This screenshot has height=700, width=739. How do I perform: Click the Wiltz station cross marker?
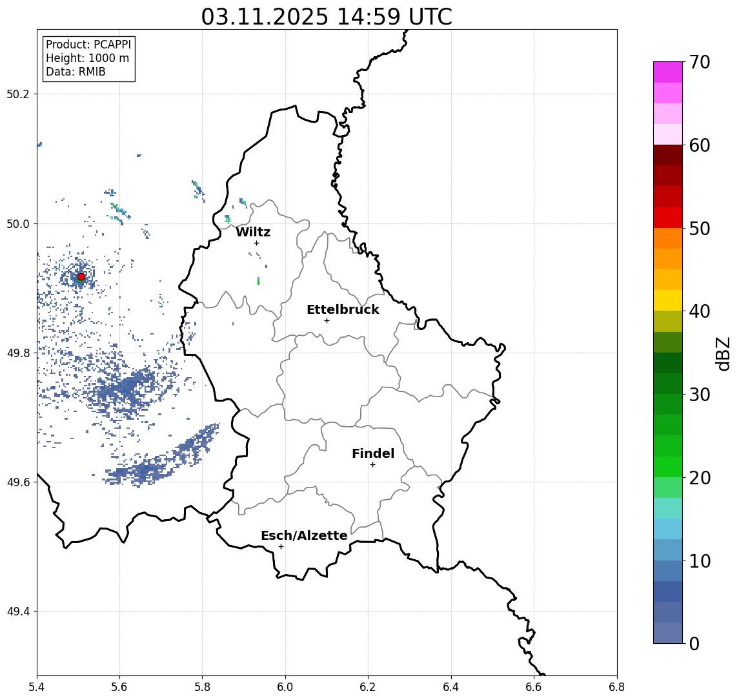coord(256,243)
